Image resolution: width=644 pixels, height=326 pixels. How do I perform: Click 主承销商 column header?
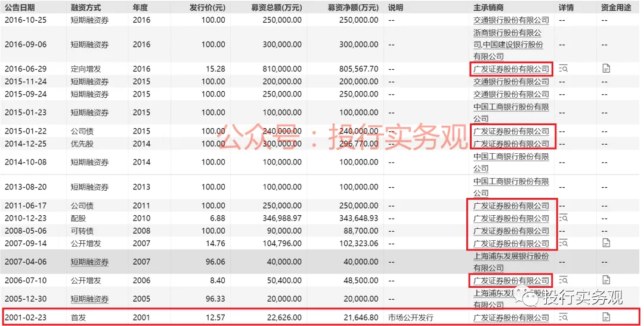(488, 7)
